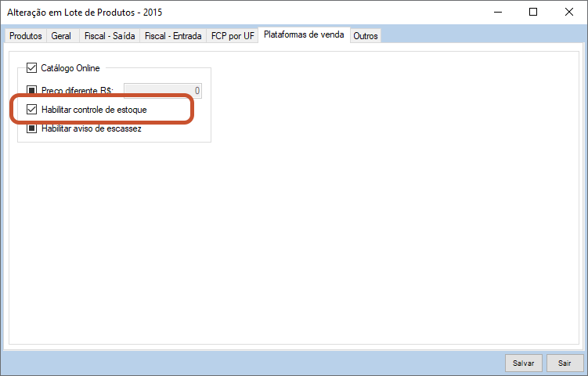Screen dimensions: 588x376
Task: Toggle Preço diferente R$ checkbox
Action: point(31,90)
